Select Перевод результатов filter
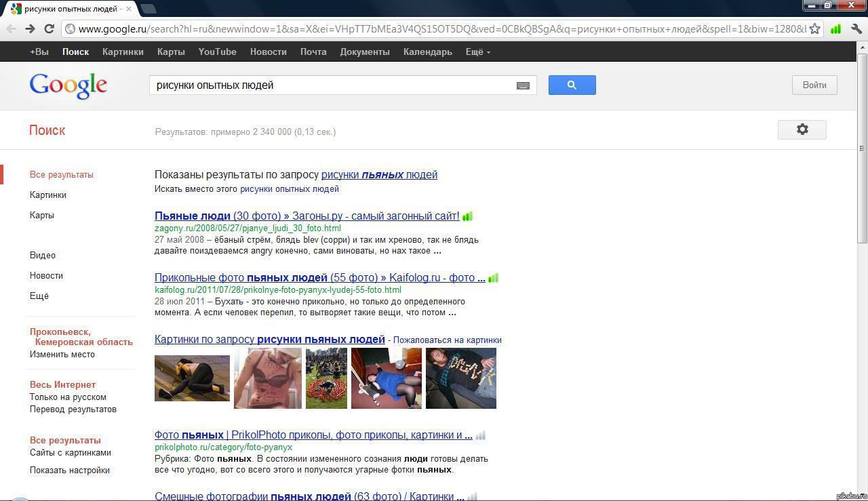This screenshot has width=868, height=501. click(73, 409)
